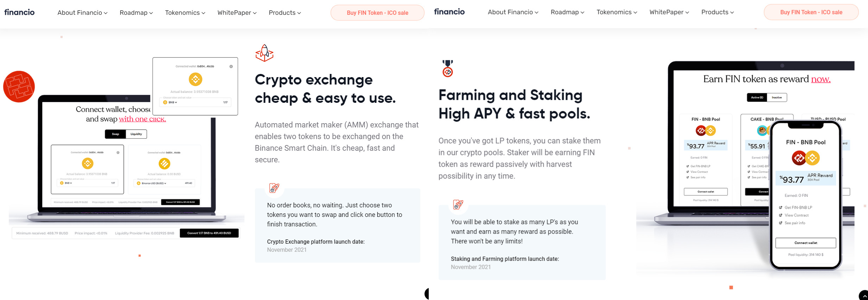Open WhitePaper menu on the Crypto exchange page
Screen dimensions: 868x300
click(x=237, y=13)
